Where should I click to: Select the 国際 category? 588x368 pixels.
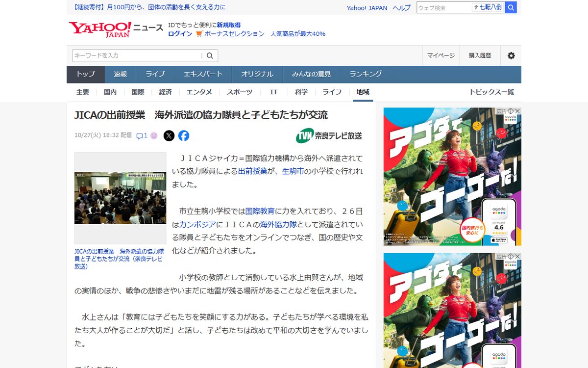(x=138, y=92)
